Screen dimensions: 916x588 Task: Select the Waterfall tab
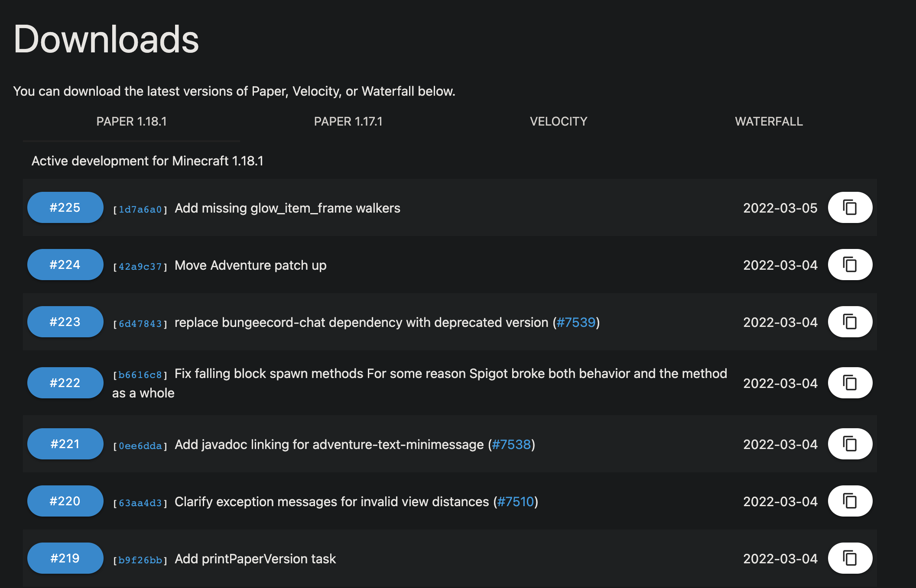pyautogui.click(x=769, y=122)
